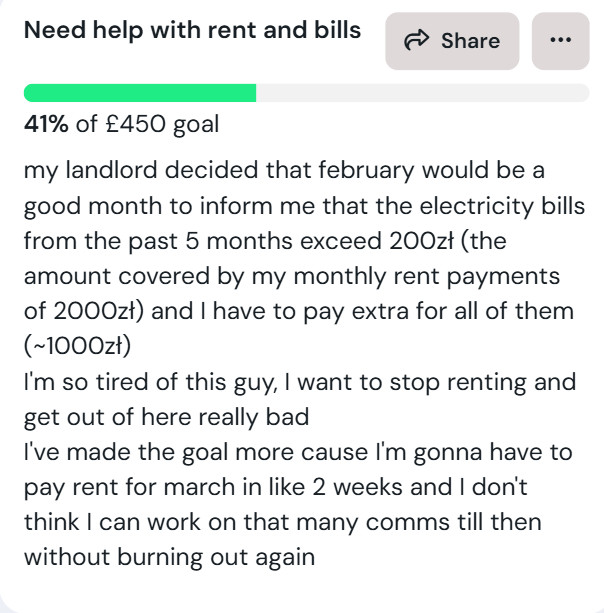Click the words "my landlord" starting the description
Viewport: 604px width, 613px height.
point(87,169)
